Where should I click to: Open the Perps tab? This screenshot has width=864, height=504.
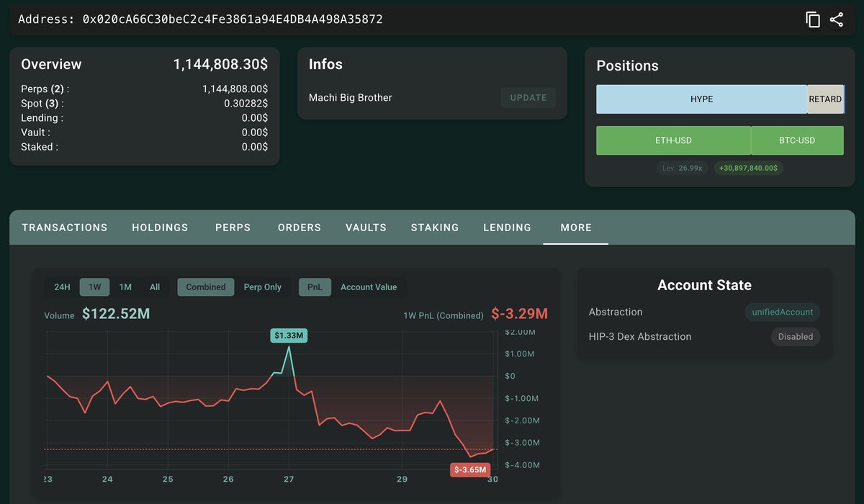coord(233,228)
